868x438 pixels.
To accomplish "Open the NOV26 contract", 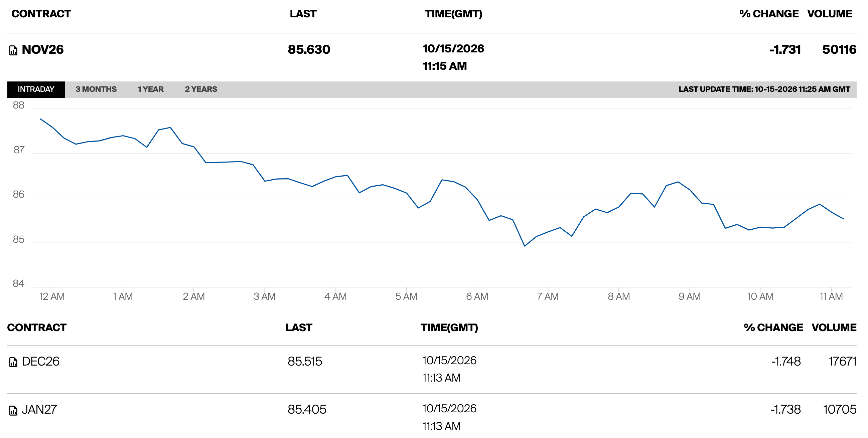I will [43, 49].
